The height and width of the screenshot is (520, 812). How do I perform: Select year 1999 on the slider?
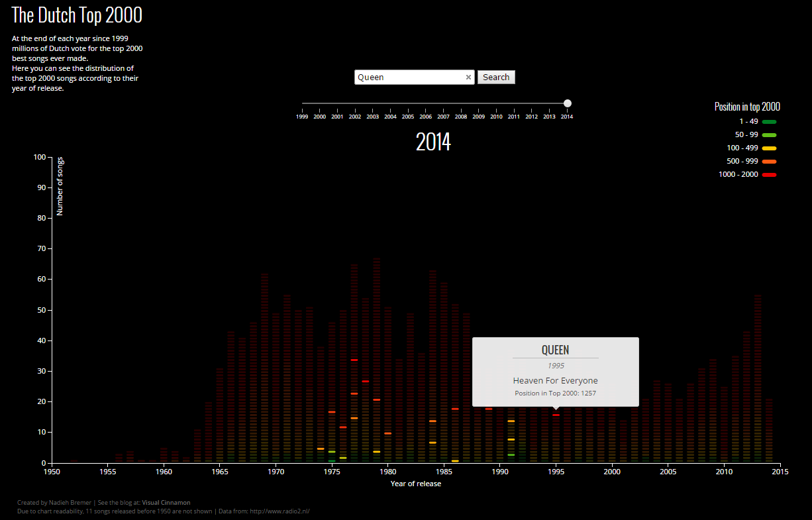click(302, 116)
